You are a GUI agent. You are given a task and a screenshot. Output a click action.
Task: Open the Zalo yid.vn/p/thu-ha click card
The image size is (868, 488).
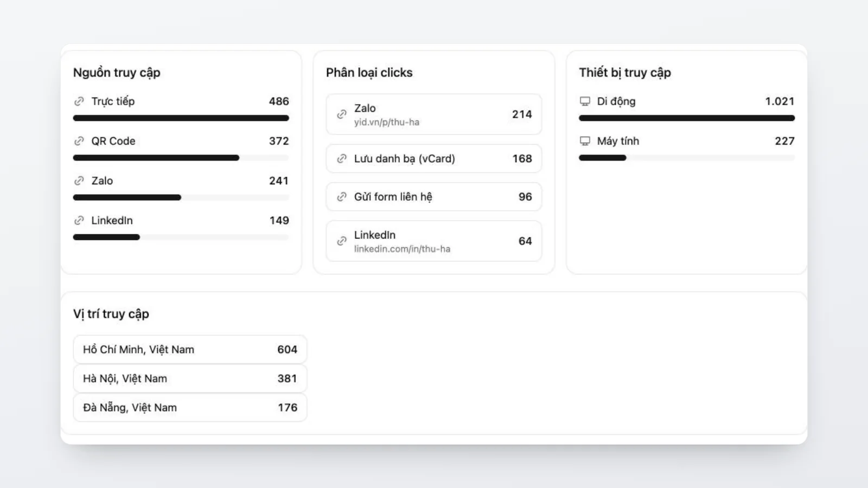(433, 114)
